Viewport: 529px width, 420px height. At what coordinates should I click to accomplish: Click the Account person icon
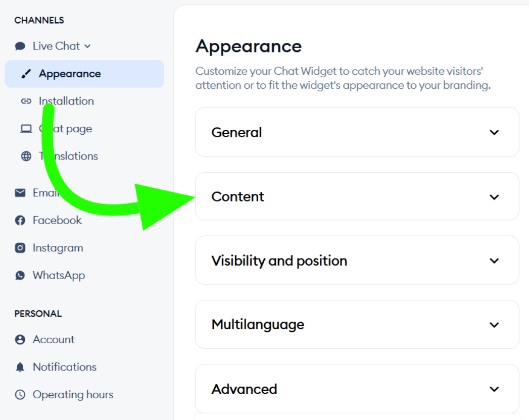click(20, 340)
